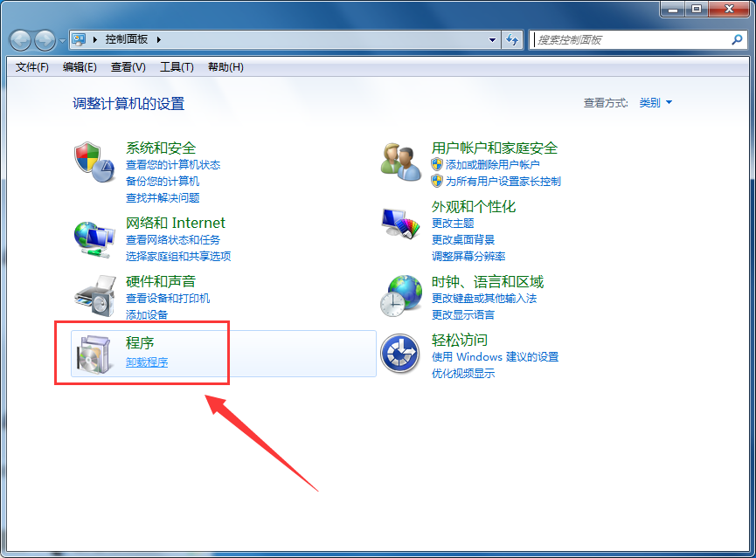Click 调整屏幕分辨率 link
This screenshot has height=558, width=756.
coord(468,256)
